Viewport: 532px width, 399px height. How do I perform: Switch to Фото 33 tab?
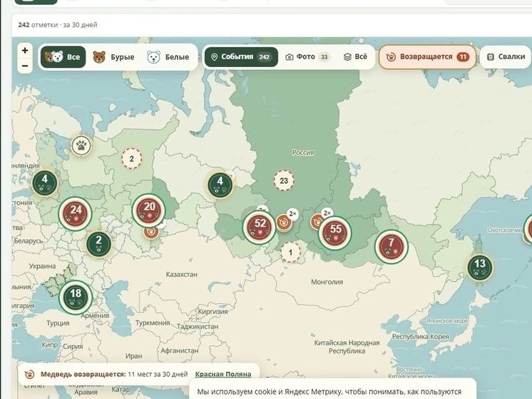(x=307, y=56)
